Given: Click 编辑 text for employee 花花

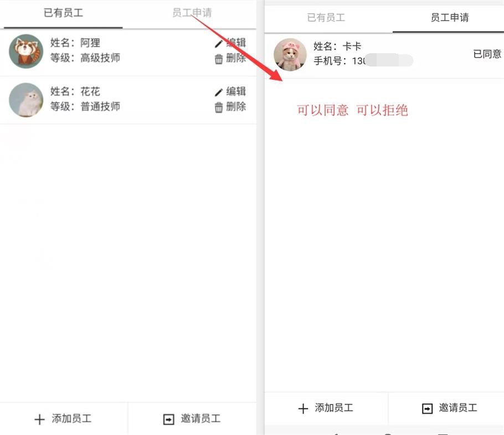Looking at the screenshot, I should coord(236,91).
